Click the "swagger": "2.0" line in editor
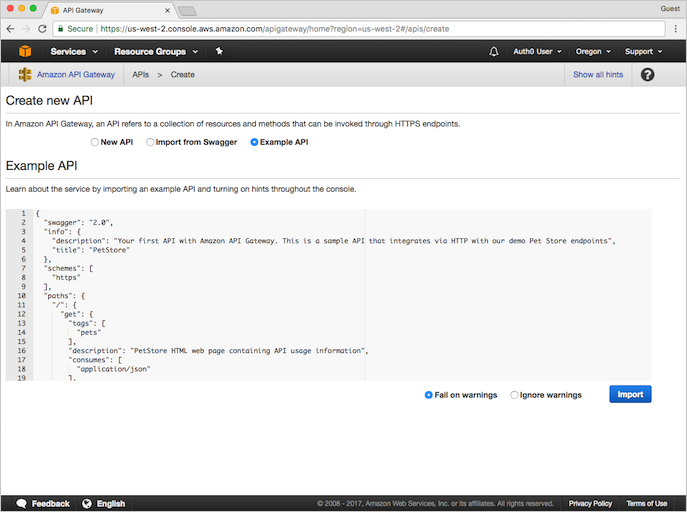The height and width of the screenshot is (512, 687). (x=78, y=222)
